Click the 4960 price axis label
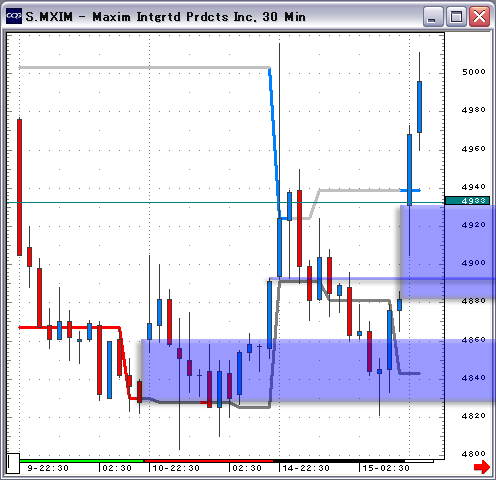496x480 pixels. 474,148
